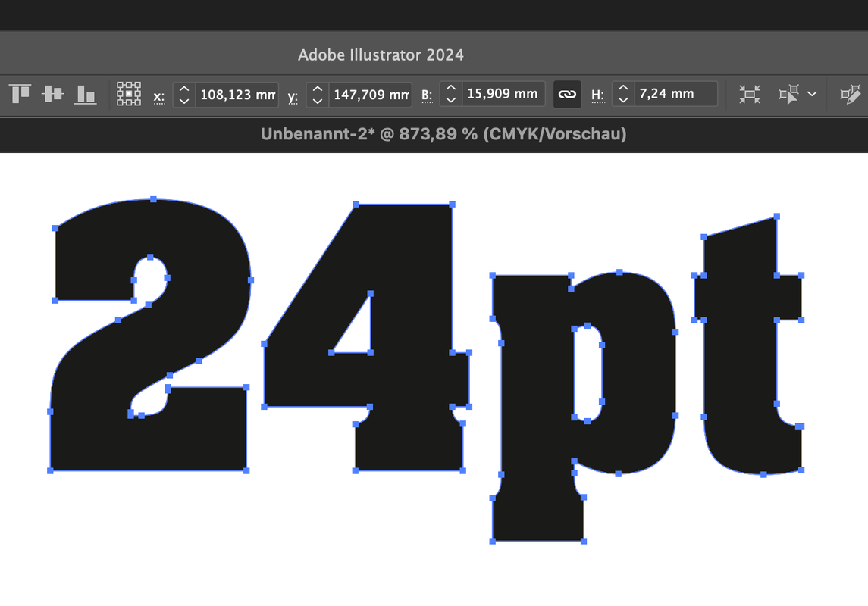Click inside the triangular counter of the '4'
Screen dimensions: 868x606
click(x=359, y=336)
